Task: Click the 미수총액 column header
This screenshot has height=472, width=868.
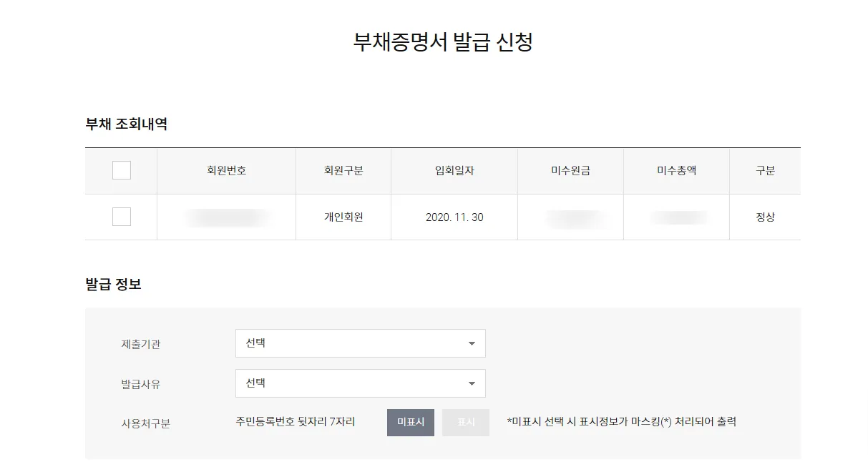Action: point(676,170)
